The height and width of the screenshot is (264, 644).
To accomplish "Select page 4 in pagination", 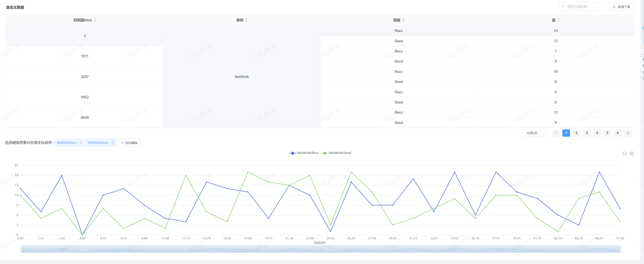I will pos(597,133).
